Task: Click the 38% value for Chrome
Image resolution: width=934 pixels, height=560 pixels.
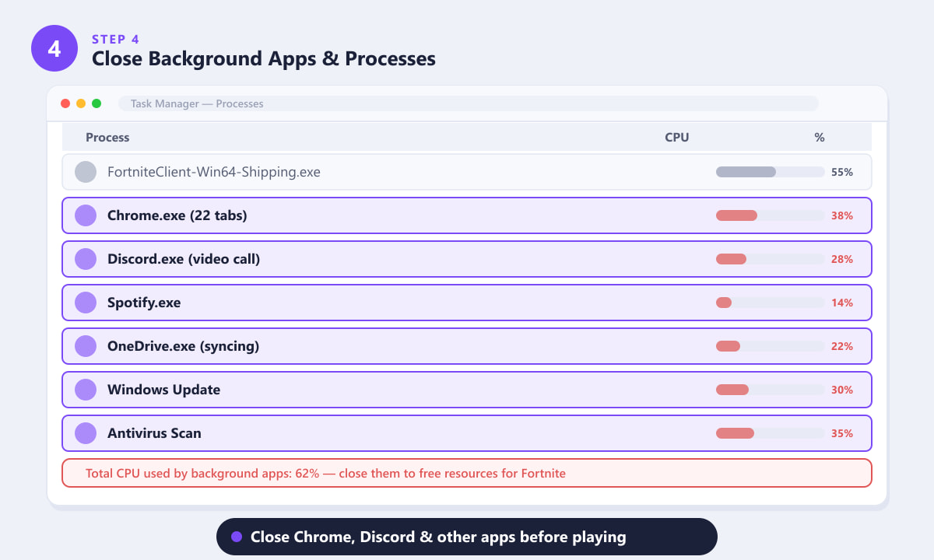Action: coord(842,215)
